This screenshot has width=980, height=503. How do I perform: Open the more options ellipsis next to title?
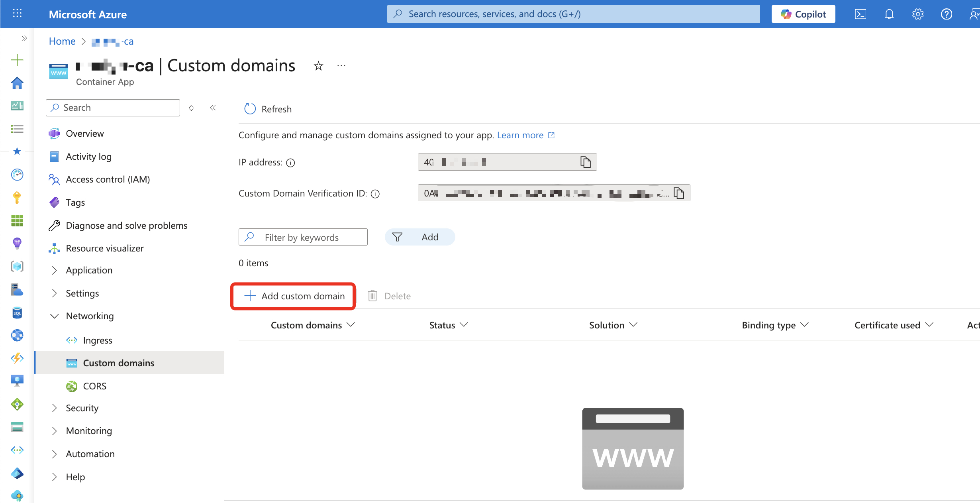pyautogui.click(x=341, y=66)
